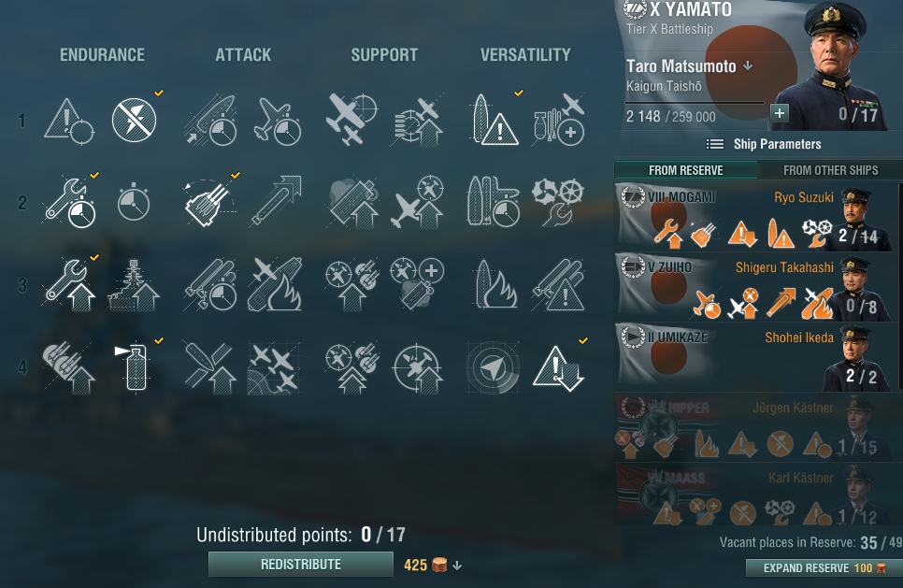This screenshot has height=588, width=903.
Task: Click the Expand Reserve button
Action: [824, 567]
